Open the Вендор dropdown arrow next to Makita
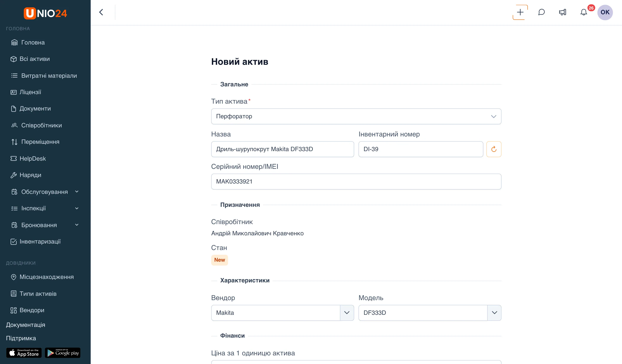Screen dimensions: 622x364 click(347, 313)
